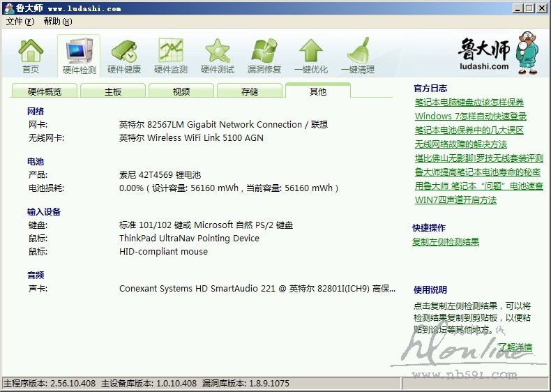Click the 使用说明 heading
Screen dimensions: 551x392
coord(430,290)
